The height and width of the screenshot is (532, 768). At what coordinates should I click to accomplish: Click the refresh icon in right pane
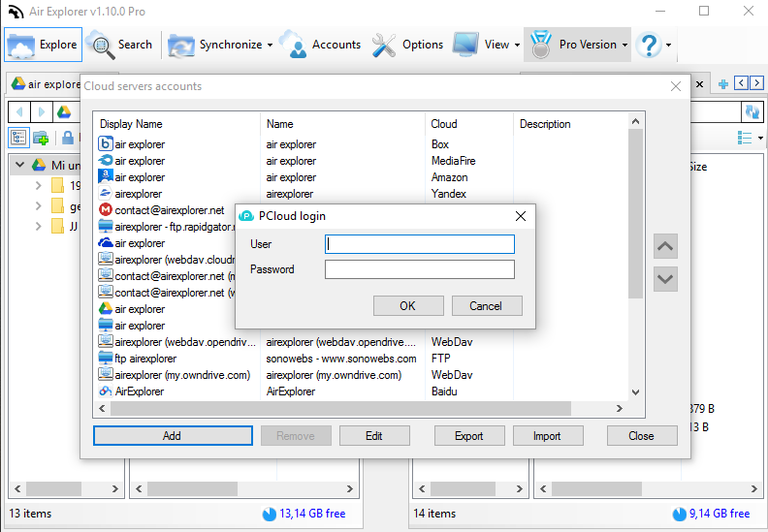(x=752, y=112)
